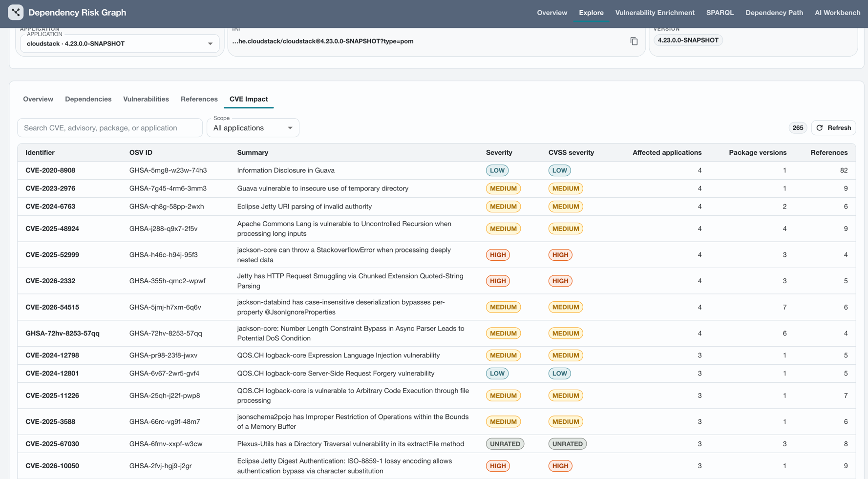Click the UNRATED severity badge for CVE-2025-67030
The height and width of the screenshot is (479, 868).
[x=505, y=444]
